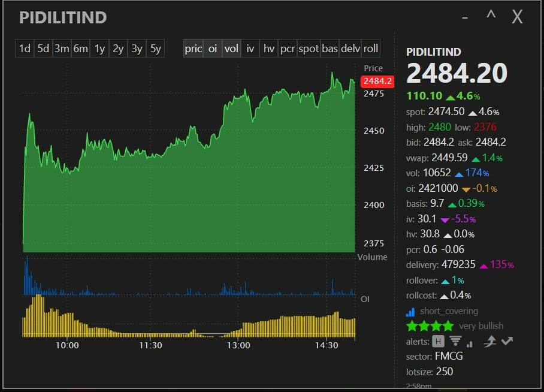Viewport: 544px width, 392px height.
Task: Click the funnel alert icon beside H
Action: pyautogui.click(x=455, y=341)
